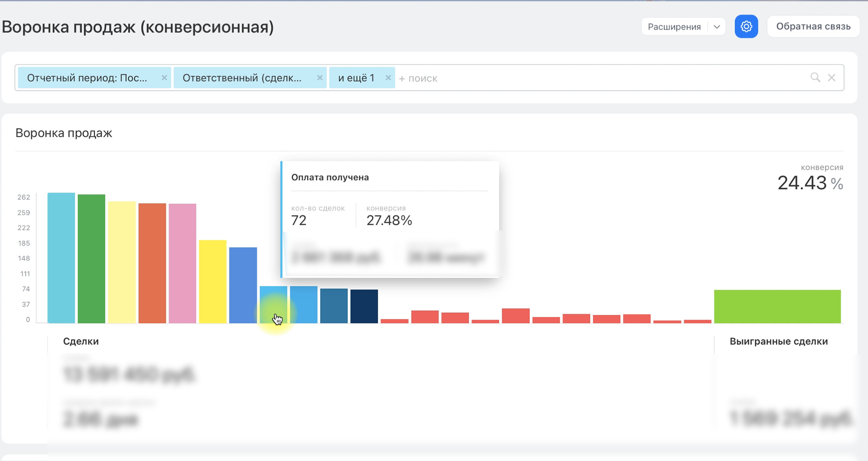
Task: Click the Выигранные сделки section heading
Action: tap(778, 341)
